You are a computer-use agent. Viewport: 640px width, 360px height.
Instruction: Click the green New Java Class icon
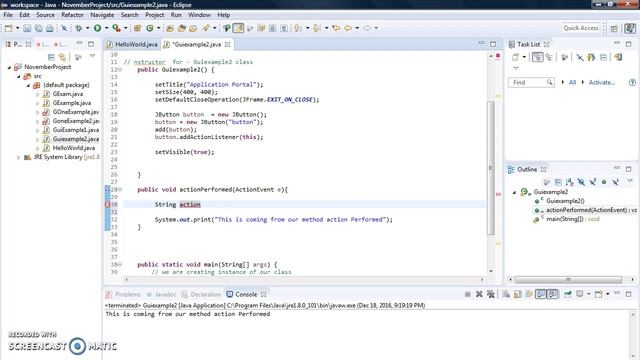[x=150, y=28]
